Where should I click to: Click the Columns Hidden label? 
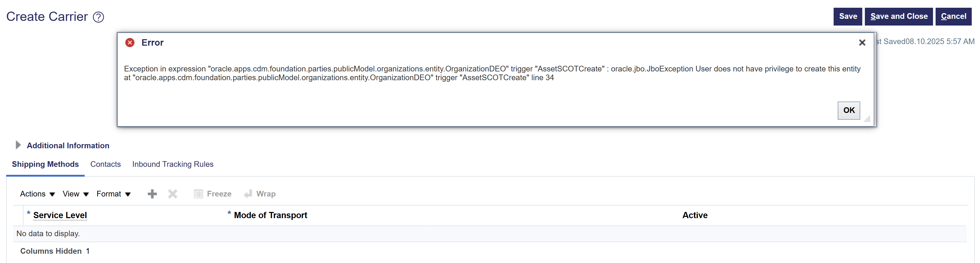click(51, 251)
